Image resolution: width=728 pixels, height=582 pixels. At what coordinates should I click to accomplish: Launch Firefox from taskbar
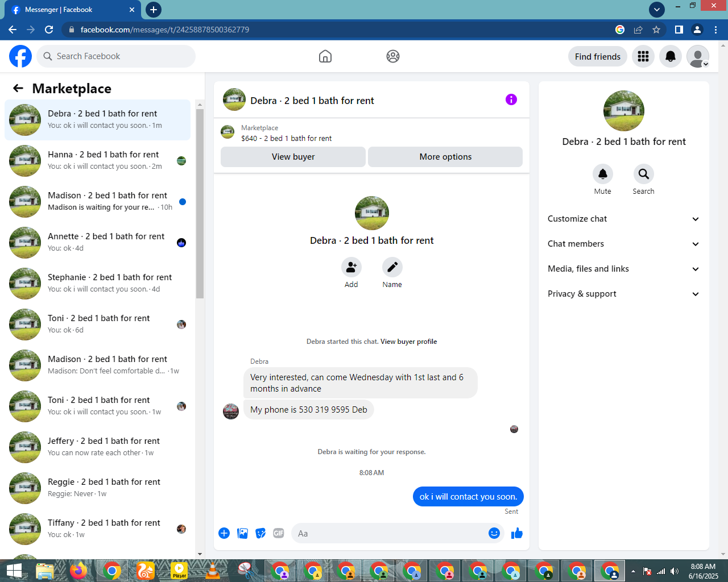pos(78,571)
